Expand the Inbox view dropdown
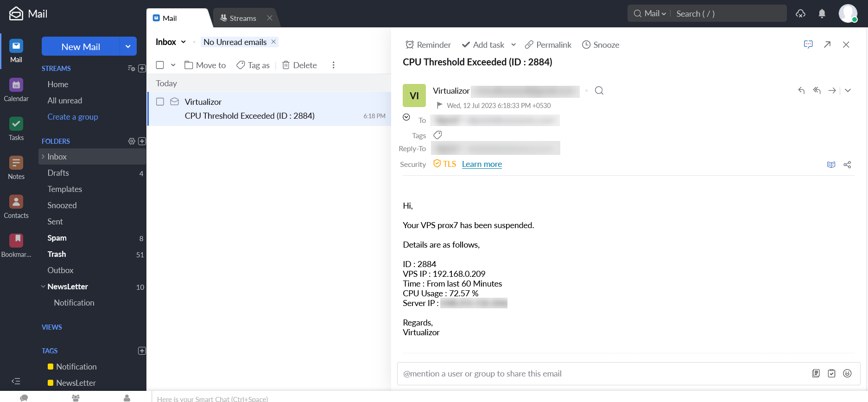 pos(183,42)
